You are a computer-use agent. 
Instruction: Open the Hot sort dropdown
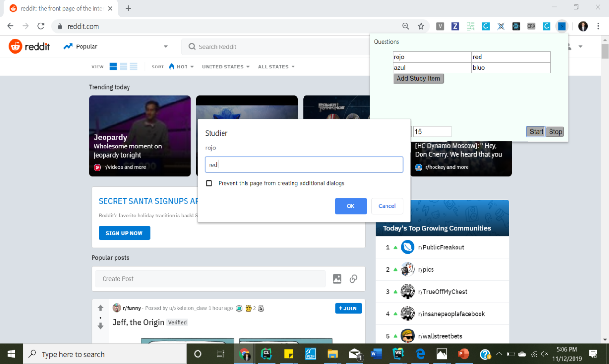[x=181, y=67]
